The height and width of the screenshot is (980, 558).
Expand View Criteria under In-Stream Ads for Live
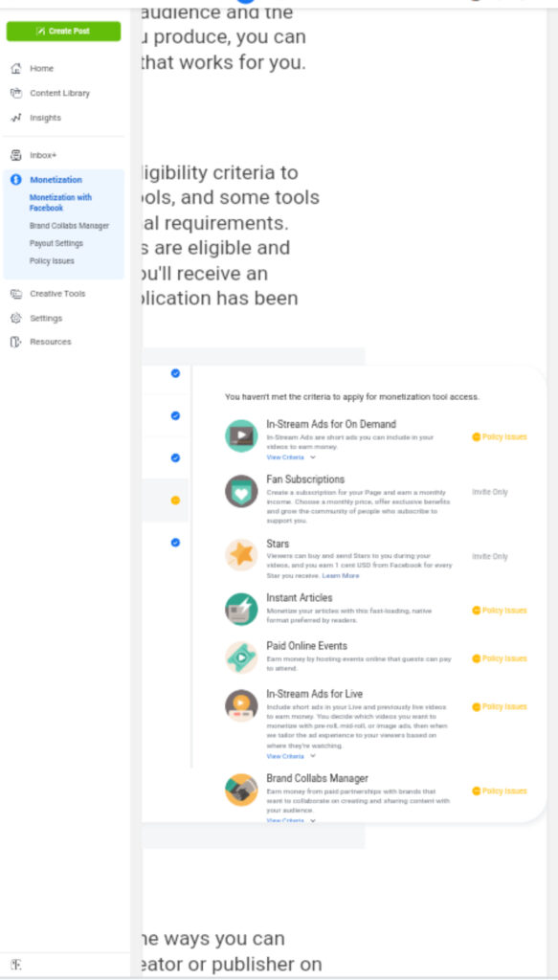pos(291,756)
